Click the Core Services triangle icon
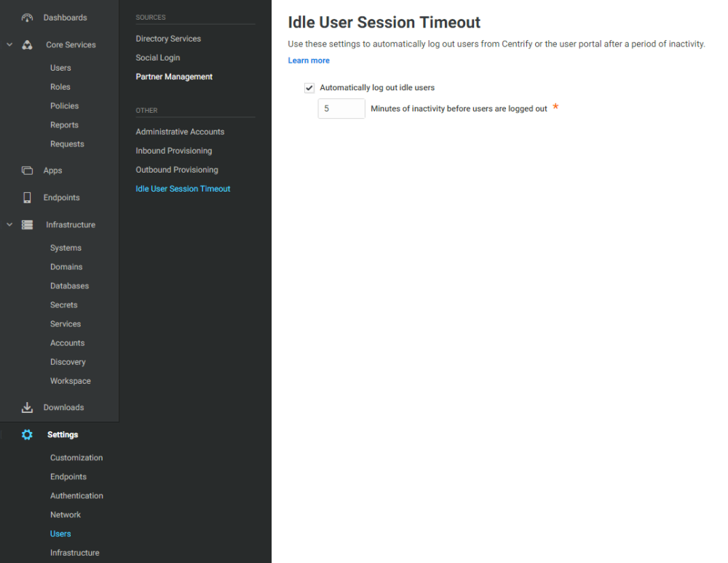This screenshot has width=728, height=563. (x=27, y=45)
